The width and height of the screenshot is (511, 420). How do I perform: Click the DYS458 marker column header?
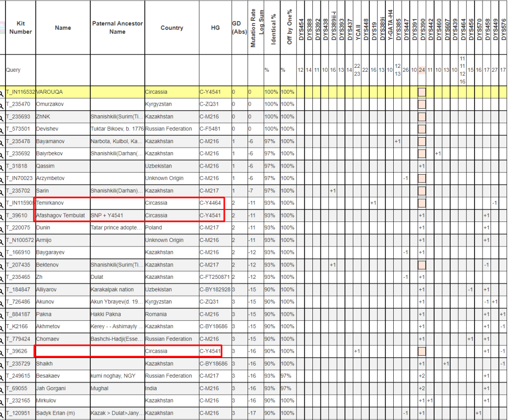(487, 29)
